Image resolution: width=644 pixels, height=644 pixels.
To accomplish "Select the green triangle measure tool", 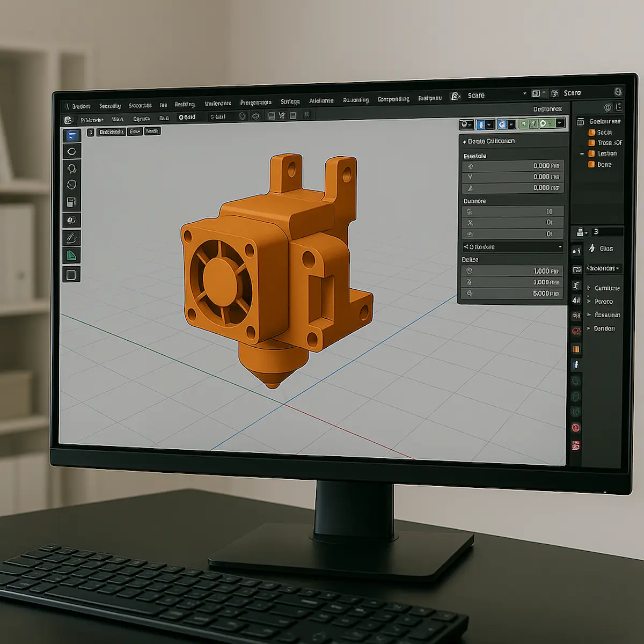I will click(x=71, y=255).
